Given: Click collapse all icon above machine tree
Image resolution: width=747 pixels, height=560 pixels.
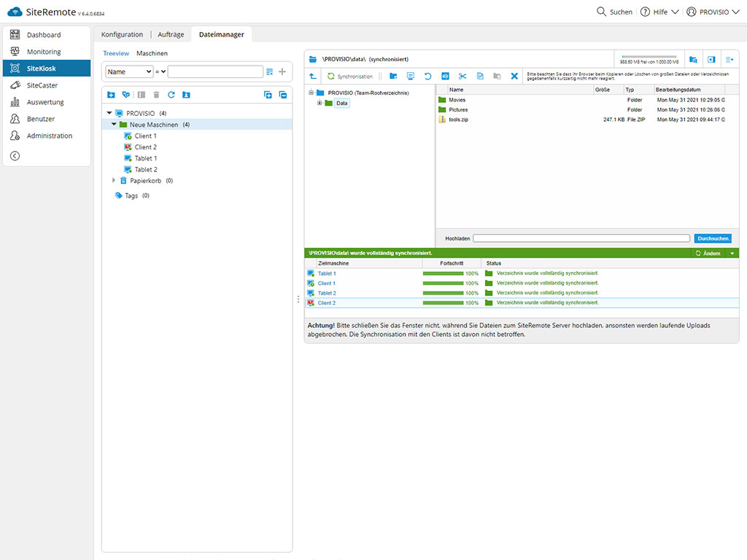Looking at the screenshot, I should click(x=282, y=95).
